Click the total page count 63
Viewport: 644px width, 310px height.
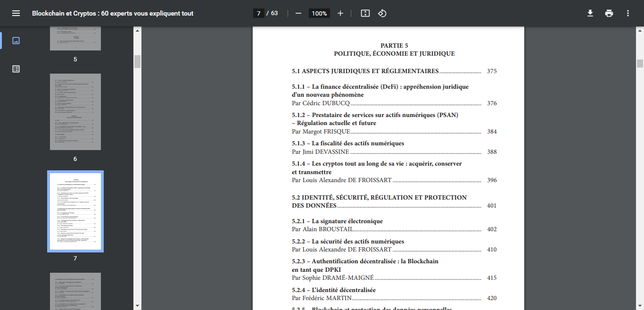[x=274, y=13]
